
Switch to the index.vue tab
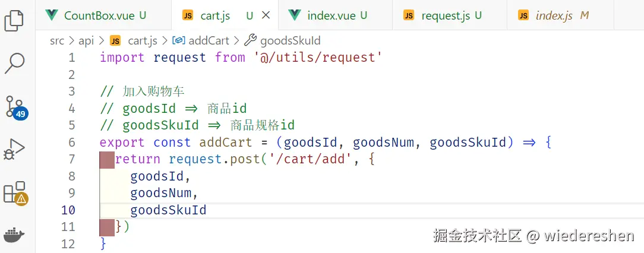[x=337, y=15]
